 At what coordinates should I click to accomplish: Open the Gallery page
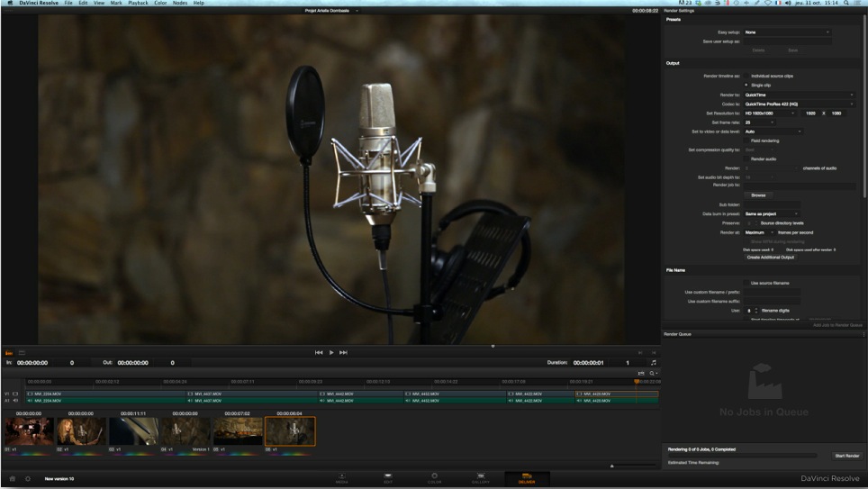coord(481,478)
